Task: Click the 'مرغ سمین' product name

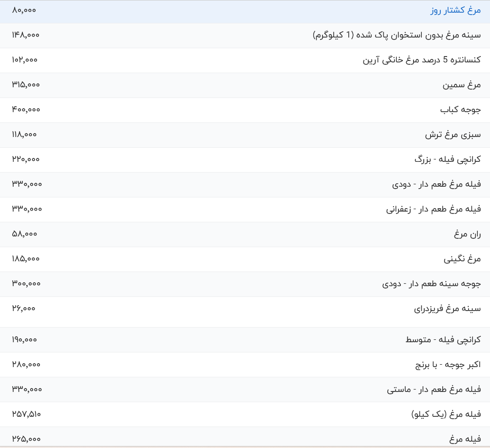Action: click(461, 85)
